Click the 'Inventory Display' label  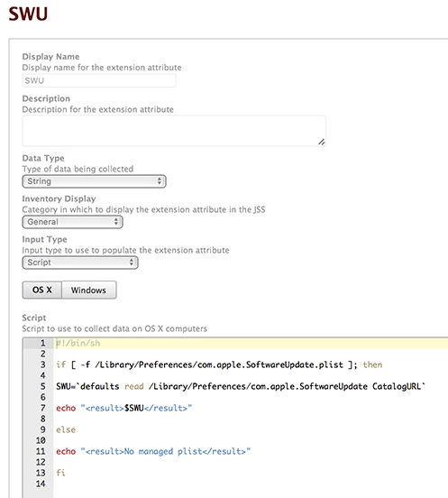coord(59,198)
